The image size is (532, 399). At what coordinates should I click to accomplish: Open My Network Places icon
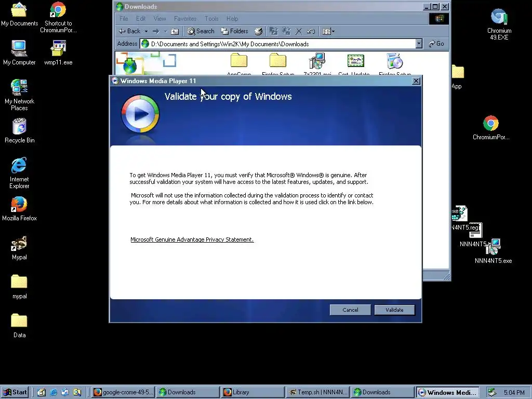tap(19, 95)
